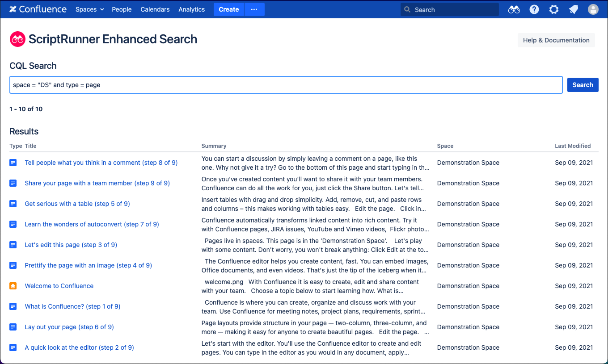This screenshot has width=608, height=364.
Task: Open 'Tell people what you think in a comment' link
Action: click(x=101, y=163)
